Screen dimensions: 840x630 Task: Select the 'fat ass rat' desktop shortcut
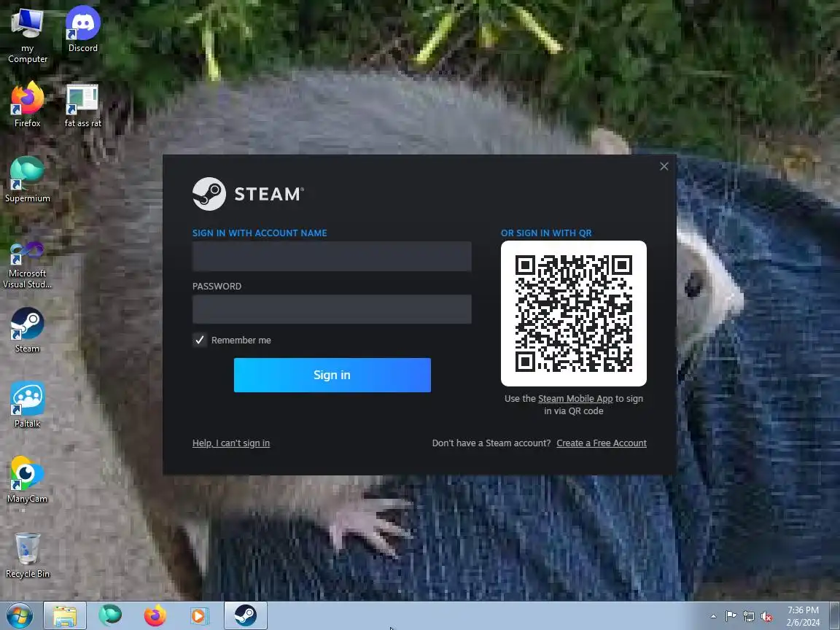click(x=82, y=104)
